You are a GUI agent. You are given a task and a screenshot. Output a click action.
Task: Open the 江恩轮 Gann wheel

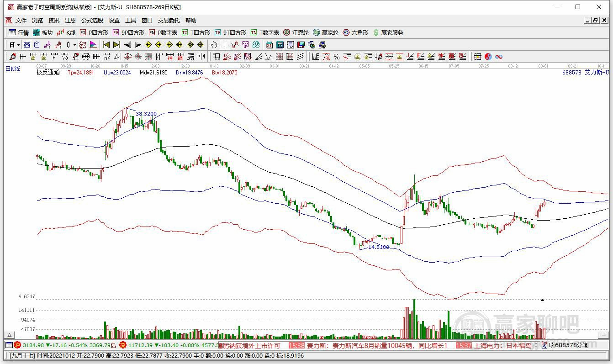[296, 32]
